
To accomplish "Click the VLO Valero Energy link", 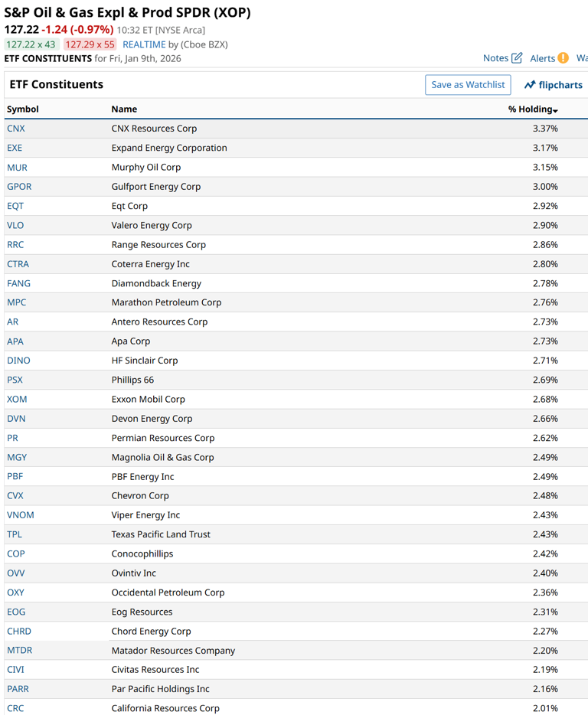I will (x=15, y=225).
